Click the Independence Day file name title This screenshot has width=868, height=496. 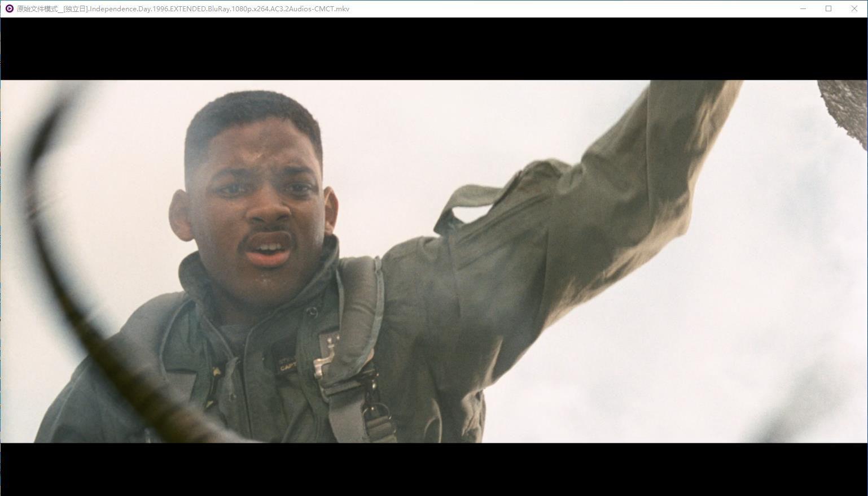pyautogui.click(x=183, y=8)
